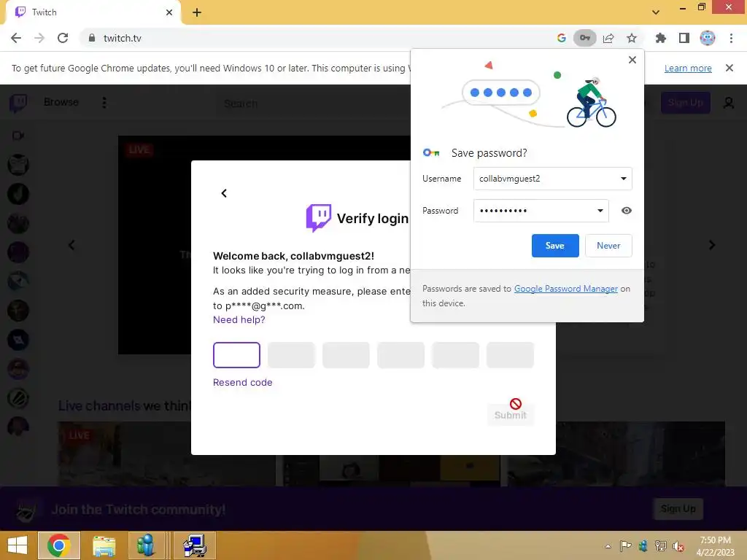747x560 pixels.
Task: Click the Need help? link
Action: coord(239,319)
